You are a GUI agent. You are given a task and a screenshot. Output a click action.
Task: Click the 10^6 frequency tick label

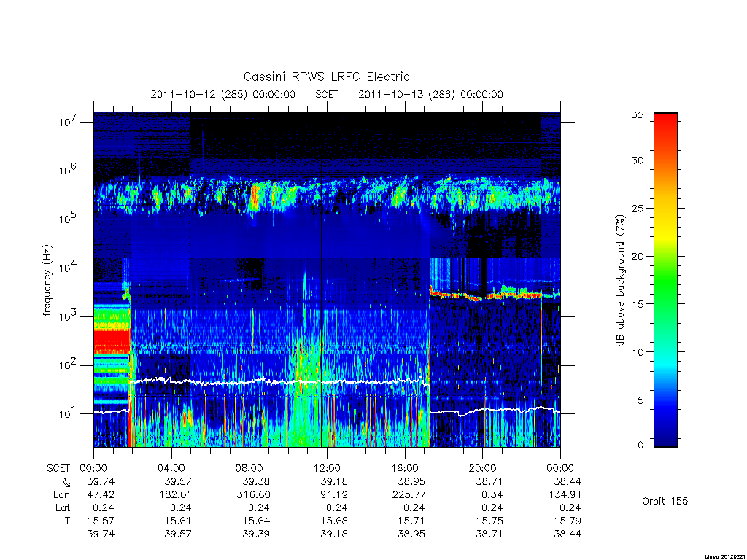(68, 171)
